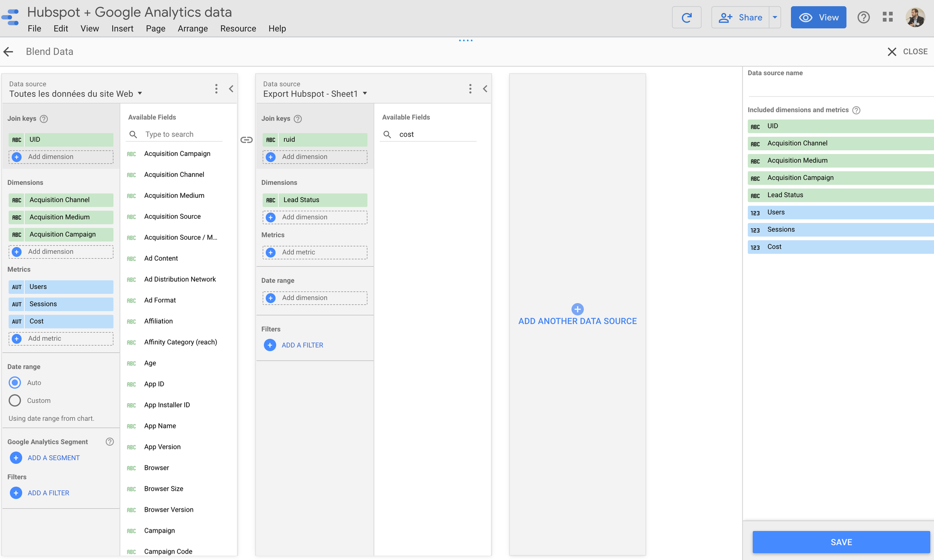Viewport: 934px width, 560px height.
Task: Click help icon by Included dimensions and metrics
Action: (x=856, y=110)
